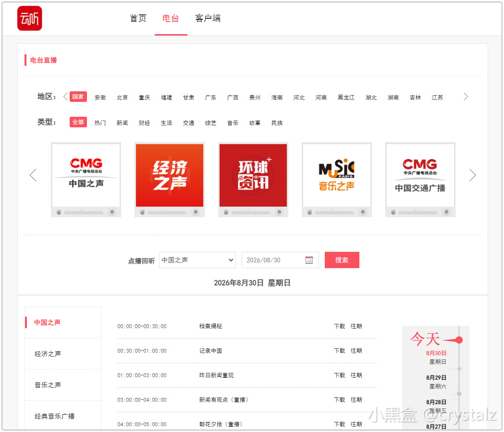Filter stations by 新闻 type
504x432 pixels.
[122, 123]
